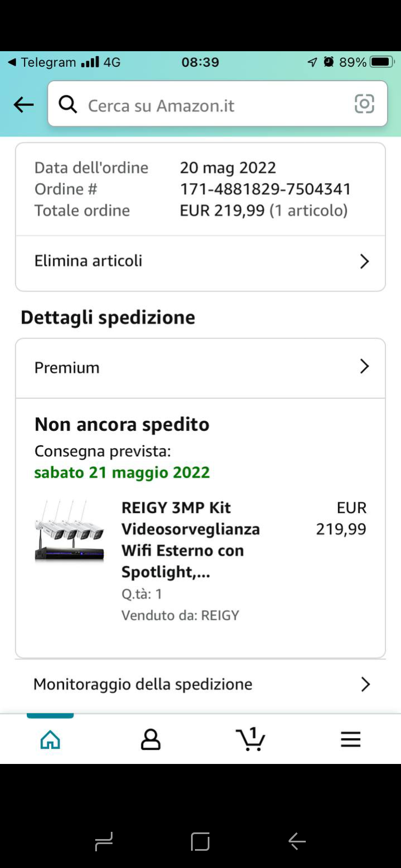Open Elimina articoli option
Image resolution: width=401 pixels, height=868 pixels.
pos(89,261)
